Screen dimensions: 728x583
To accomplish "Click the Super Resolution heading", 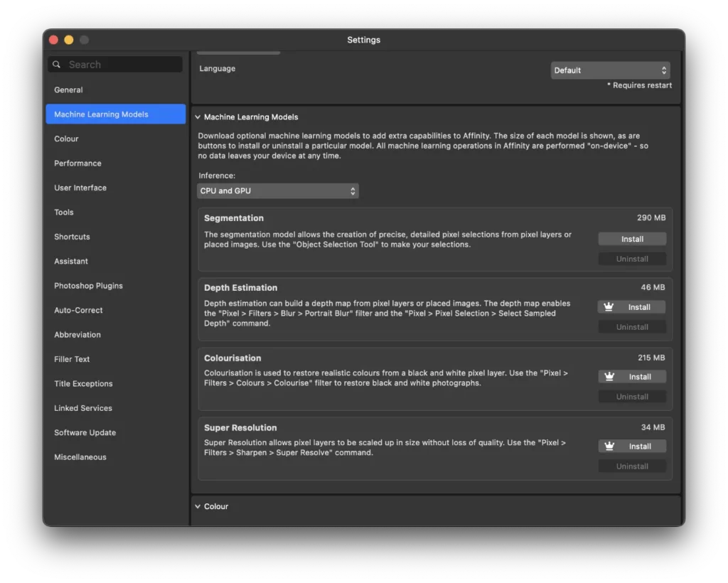I will click(x=240, y=428).
